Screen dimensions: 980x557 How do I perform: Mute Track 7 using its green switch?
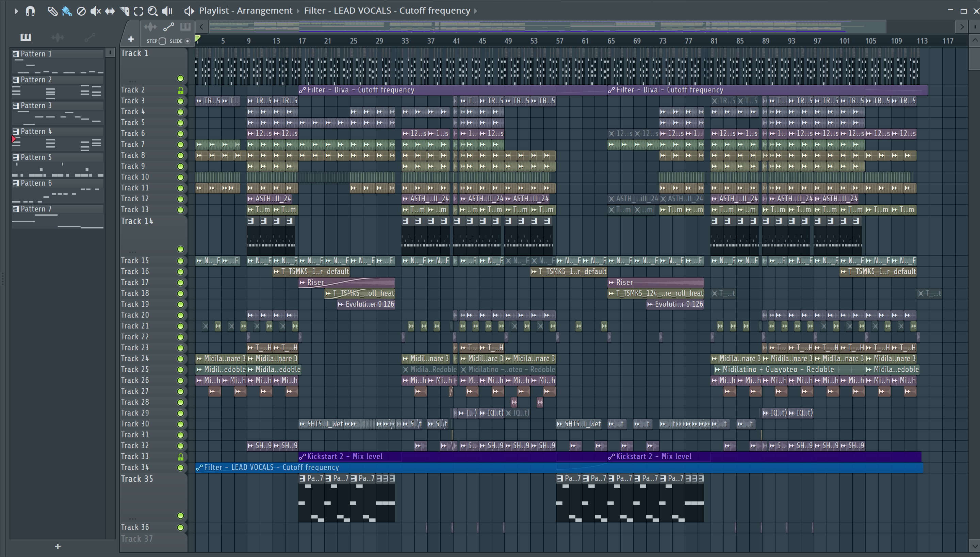[x=180, y=145]
